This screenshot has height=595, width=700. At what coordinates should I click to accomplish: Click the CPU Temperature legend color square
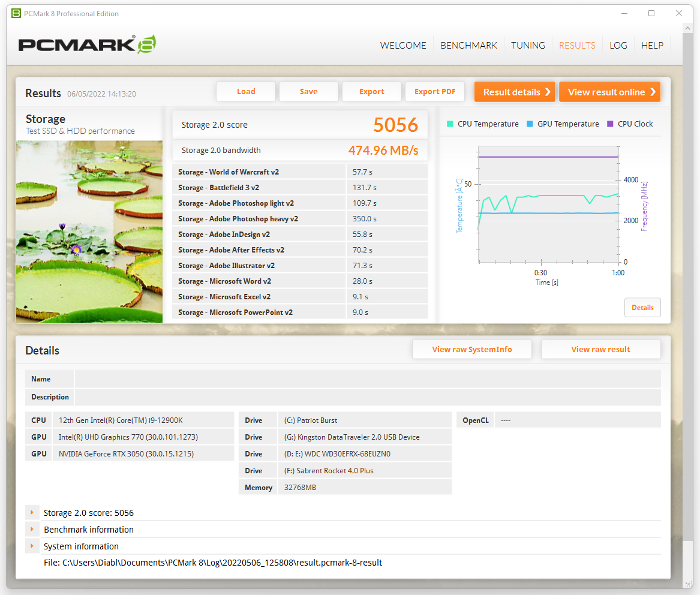[450, 124]
